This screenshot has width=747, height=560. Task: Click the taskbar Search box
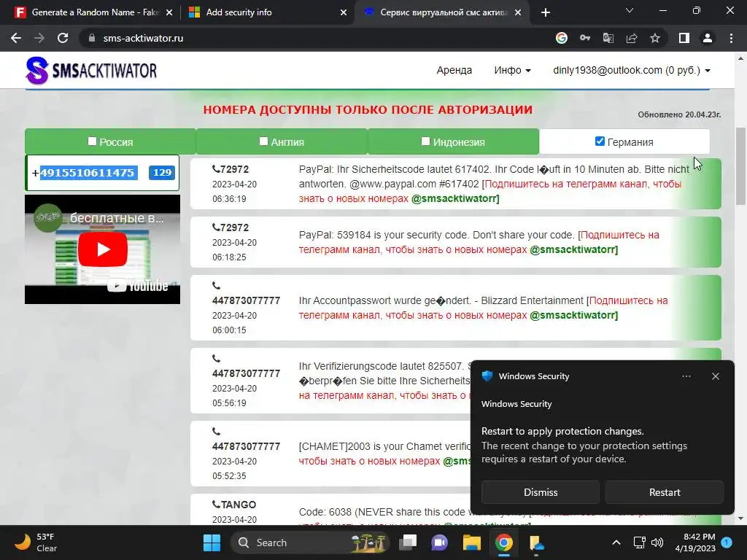point(309,542)
